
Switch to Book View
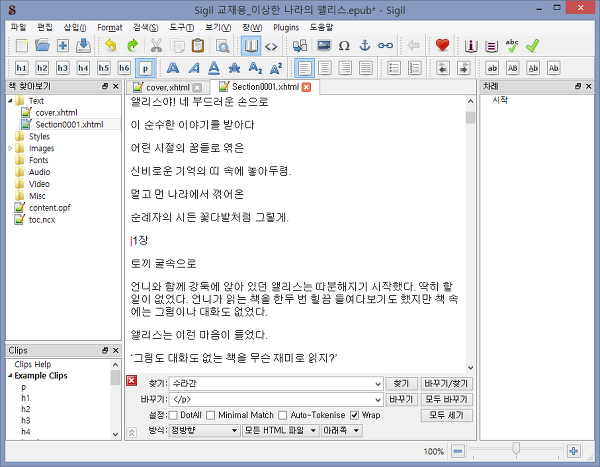click(x=251, y=46)
